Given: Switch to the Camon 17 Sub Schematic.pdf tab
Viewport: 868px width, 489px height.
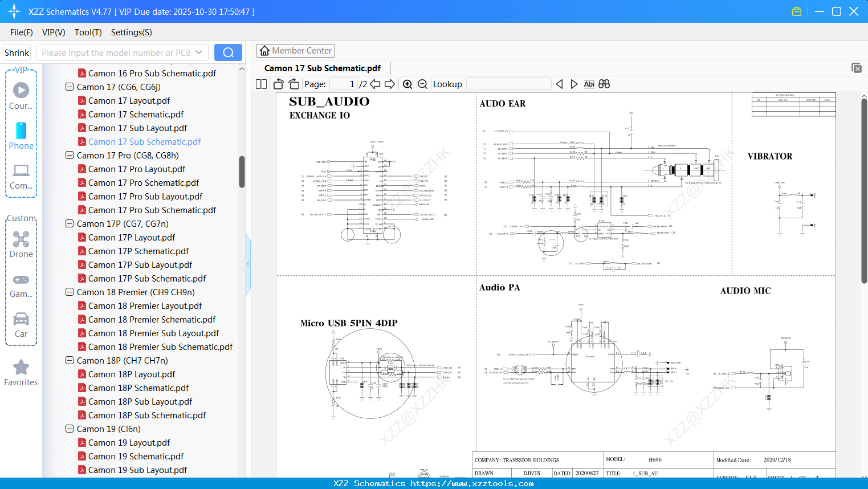Looking at the screenshot, I should tap(323, 68).
